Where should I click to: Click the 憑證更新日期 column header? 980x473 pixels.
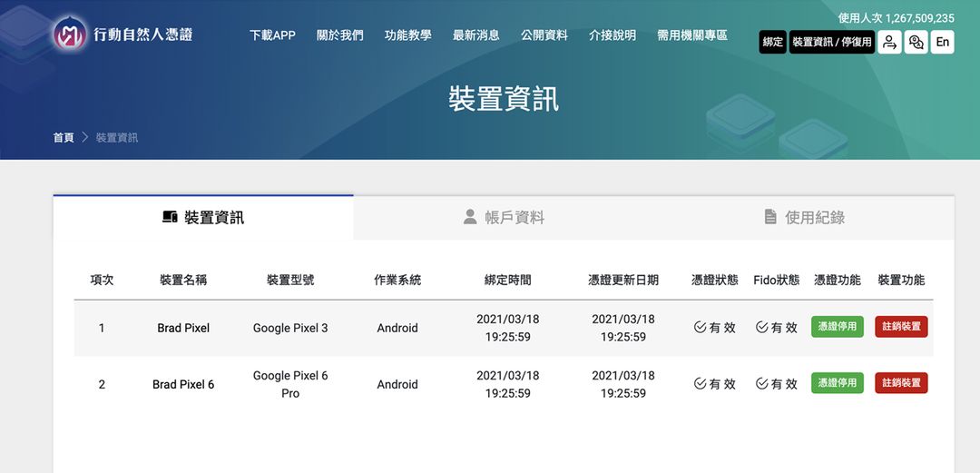pyautogui.click(x=623, y=281)
